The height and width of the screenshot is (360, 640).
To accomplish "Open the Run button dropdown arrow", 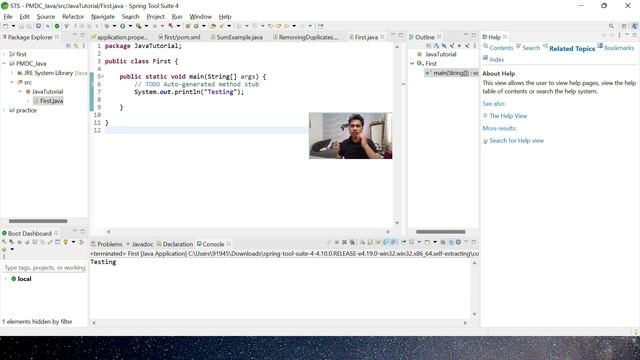I will point(130,26).
